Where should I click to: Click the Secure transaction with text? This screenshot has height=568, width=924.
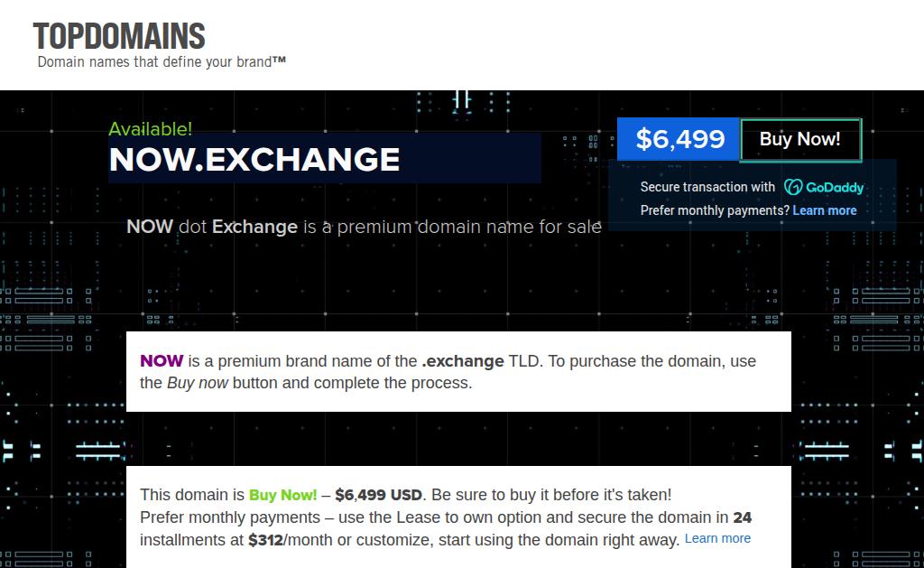coord(707,188)
